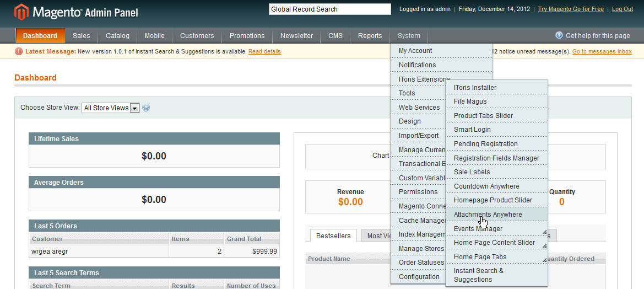Open IToris Installer submenu item
The width and height of the screenshot is (644, 289).
pos(496,88)
